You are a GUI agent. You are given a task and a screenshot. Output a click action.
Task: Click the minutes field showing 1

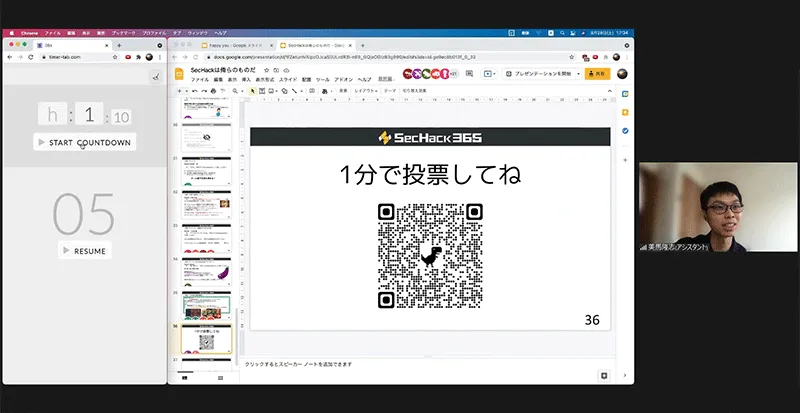[89, 114]
